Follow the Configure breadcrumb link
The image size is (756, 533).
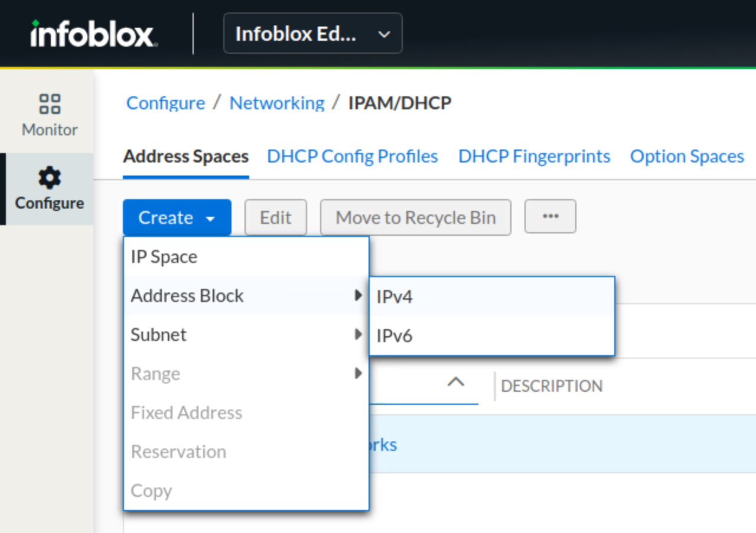165,103
